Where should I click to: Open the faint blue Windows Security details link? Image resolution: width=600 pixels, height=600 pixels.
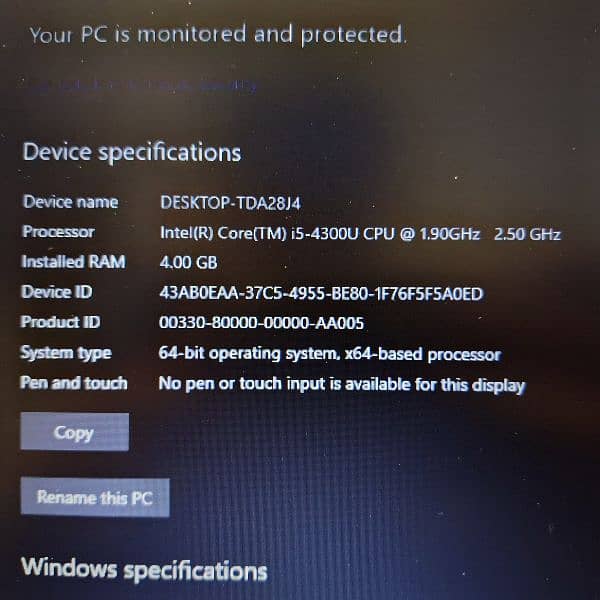143,85
